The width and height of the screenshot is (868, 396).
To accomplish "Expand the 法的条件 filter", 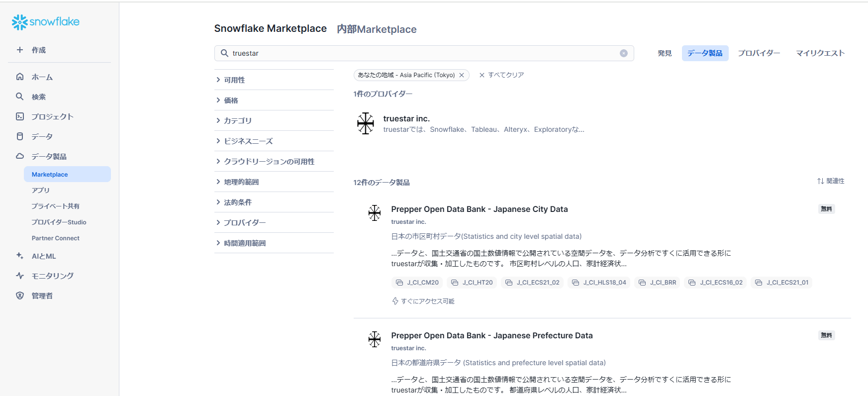I will click(274, 202).
